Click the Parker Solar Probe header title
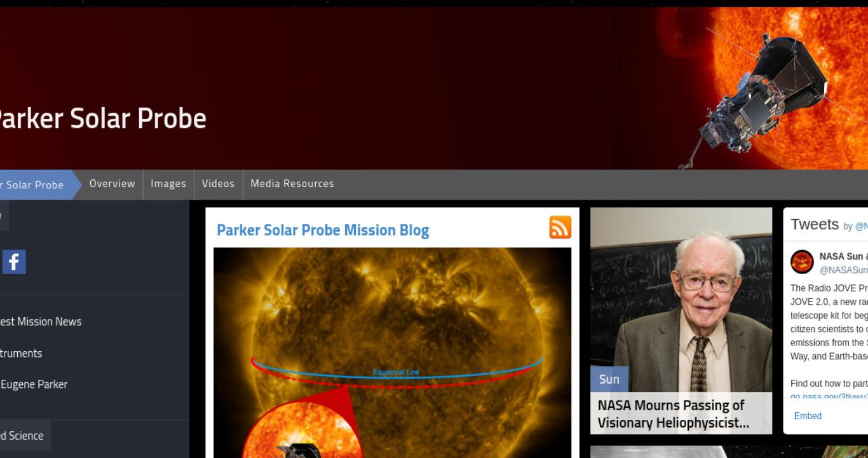This screenshot has height=458, width=868. coord(102,118)
